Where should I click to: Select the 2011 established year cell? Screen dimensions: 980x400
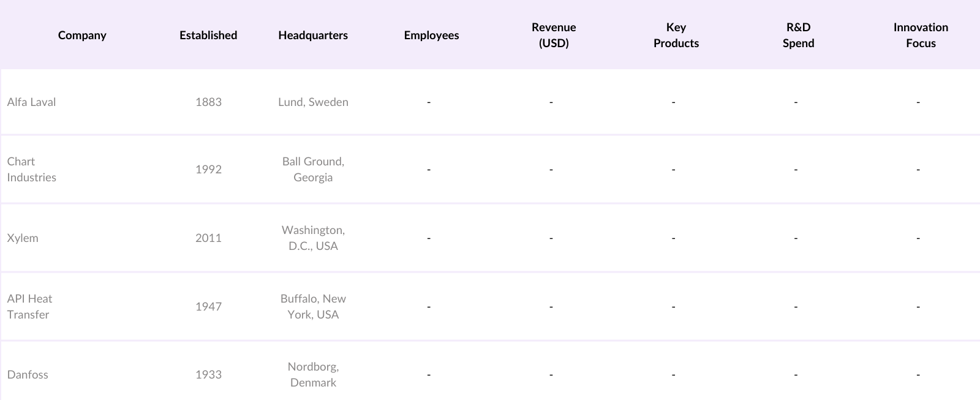point(208,238)
